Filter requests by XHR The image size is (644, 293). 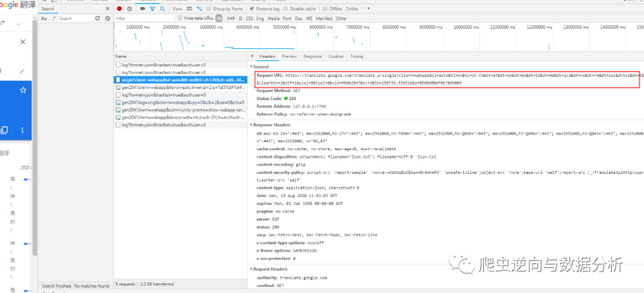231,18
